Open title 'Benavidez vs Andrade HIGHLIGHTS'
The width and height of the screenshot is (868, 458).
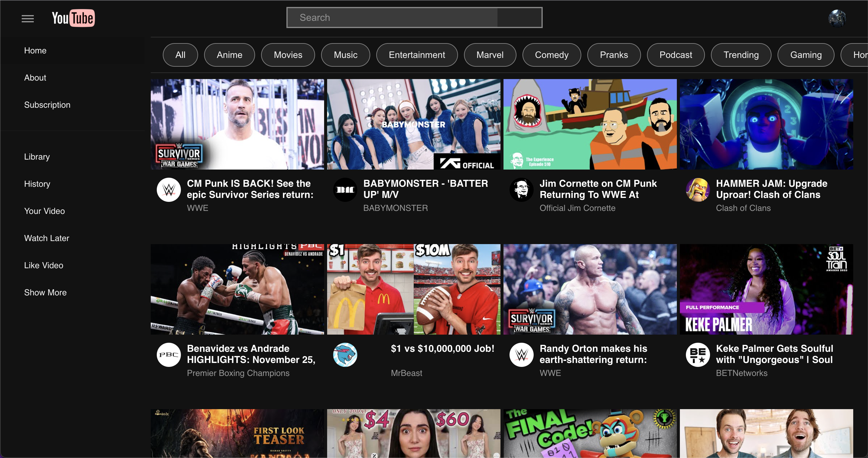251,354
